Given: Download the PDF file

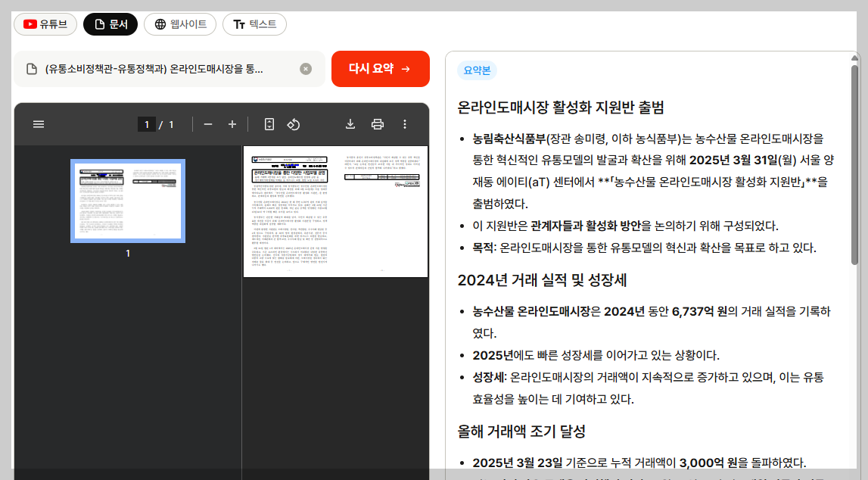Looking at the screenshot, I should click(x=350, y=123).
